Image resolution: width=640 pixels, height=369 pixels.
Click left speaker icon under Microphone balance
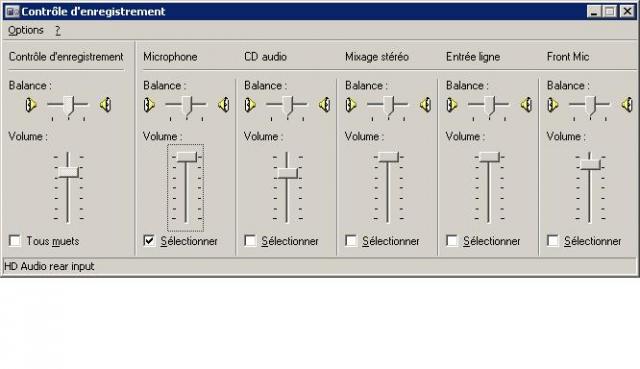click(x=149, y=105)
